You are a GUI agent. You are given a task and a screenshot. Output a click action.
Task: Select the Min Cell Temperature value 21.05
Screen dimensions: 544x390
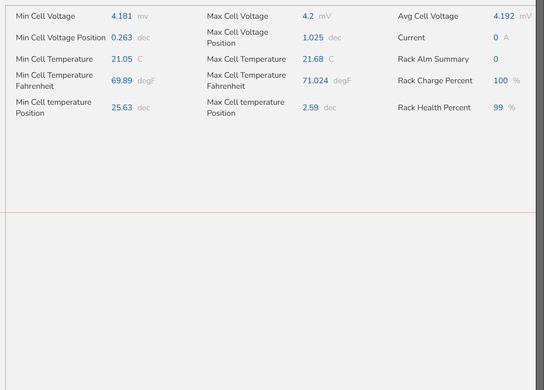121,59
